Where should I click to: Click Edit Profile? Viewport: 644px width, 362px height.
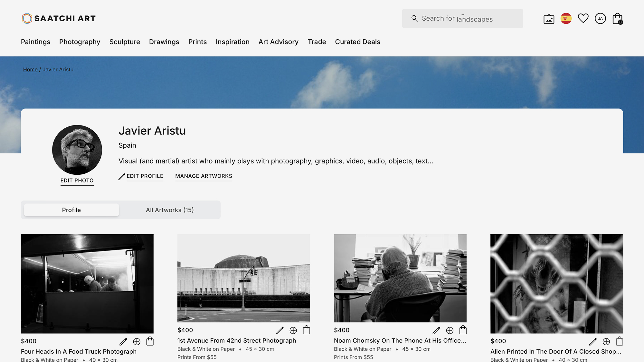145,176
